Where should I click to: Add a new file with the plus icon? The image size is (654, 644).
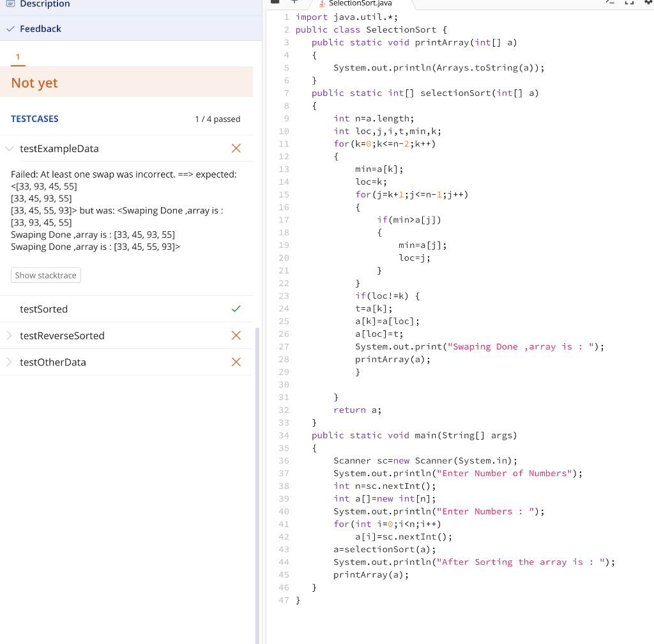pyautogui.click(x=294, y=2)
